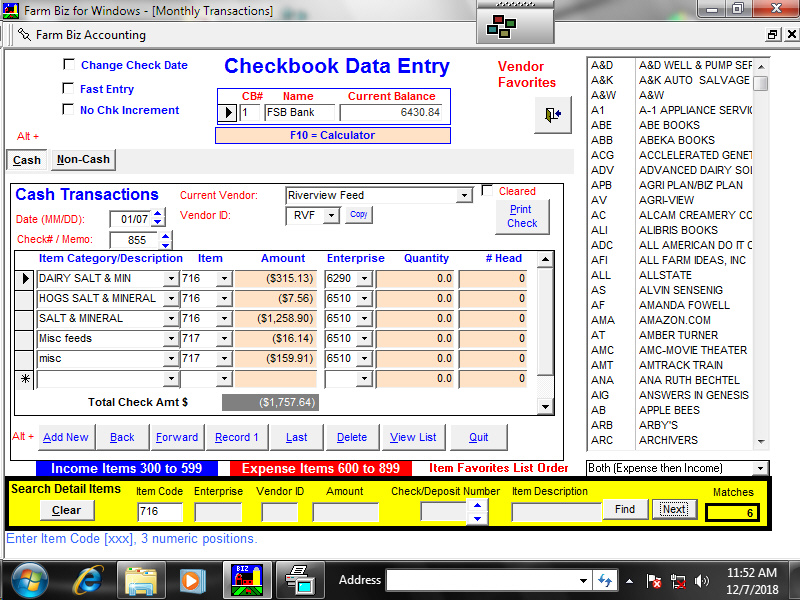Click the Print Check button
This screenshot has height=600, width=800.
tap(522, 216)
